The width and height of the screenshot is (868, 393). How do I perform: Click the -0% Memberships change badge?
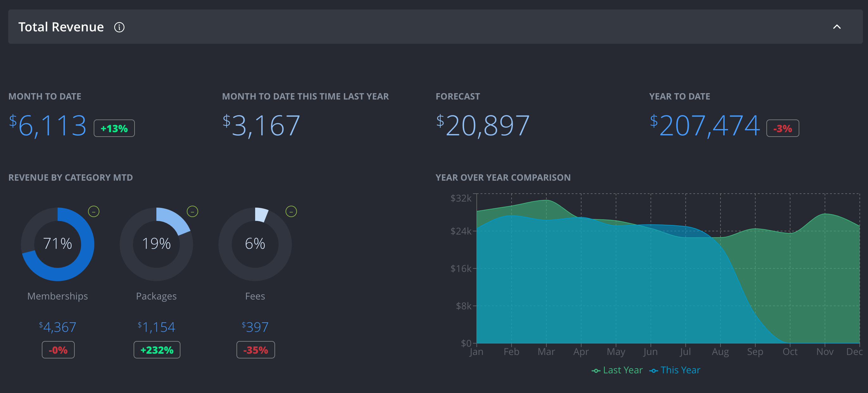point(58,350)
